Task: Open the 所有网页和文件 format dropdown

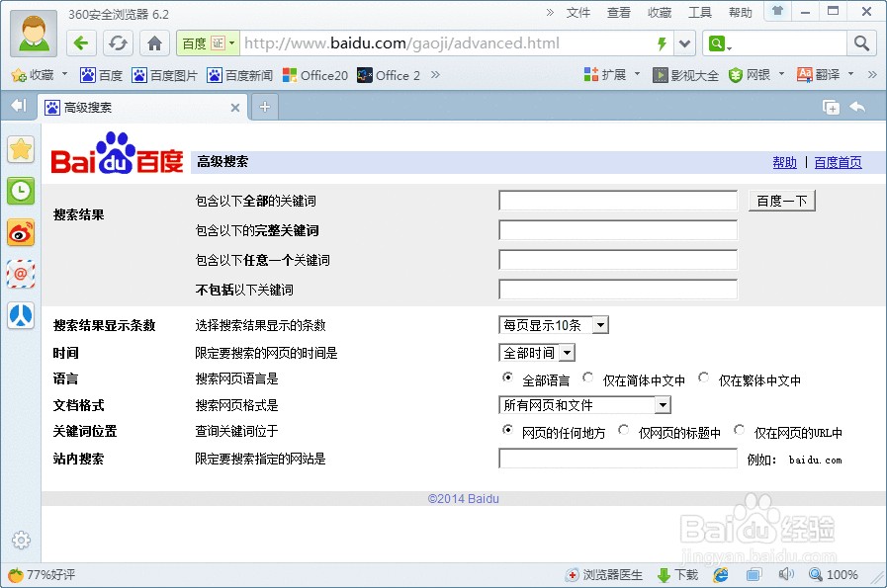Action: click(585, 405)
